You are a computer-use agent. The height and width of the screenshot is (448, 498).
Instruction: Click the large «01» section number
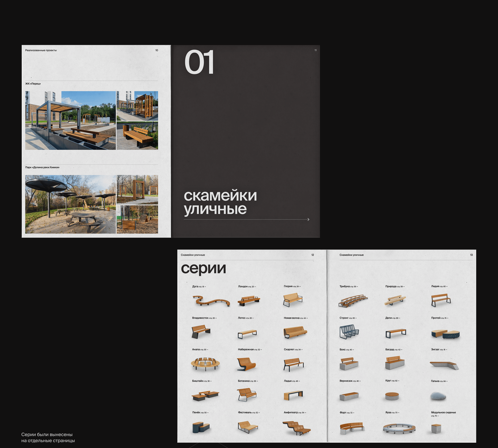pos(199,62)
